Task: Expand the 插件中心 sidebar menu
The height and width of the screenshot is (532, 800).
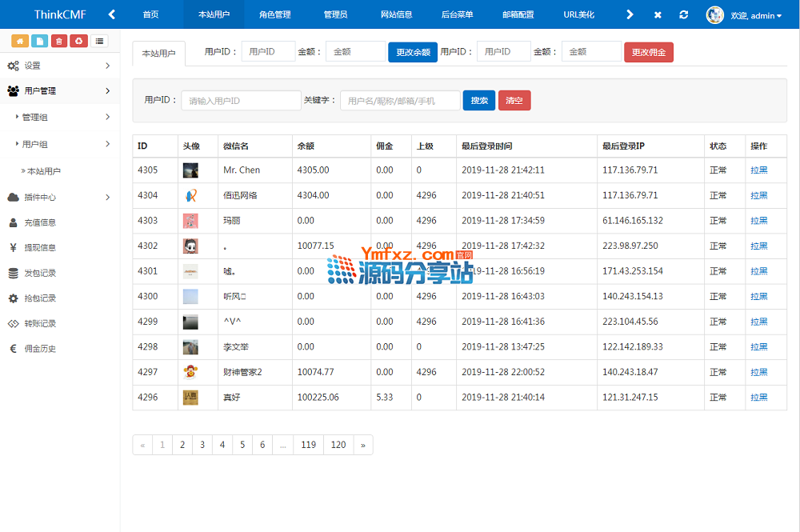Action: pyautogui.click(x=60, y=197)
